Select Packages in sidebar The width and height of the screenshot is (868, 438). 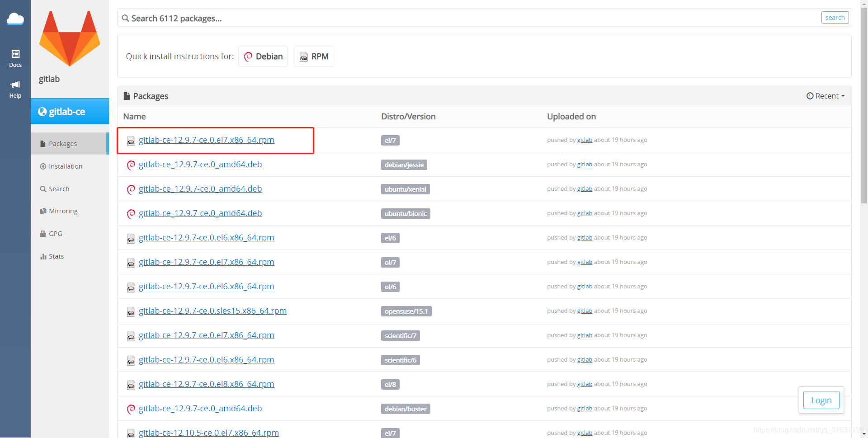point(70,143)
